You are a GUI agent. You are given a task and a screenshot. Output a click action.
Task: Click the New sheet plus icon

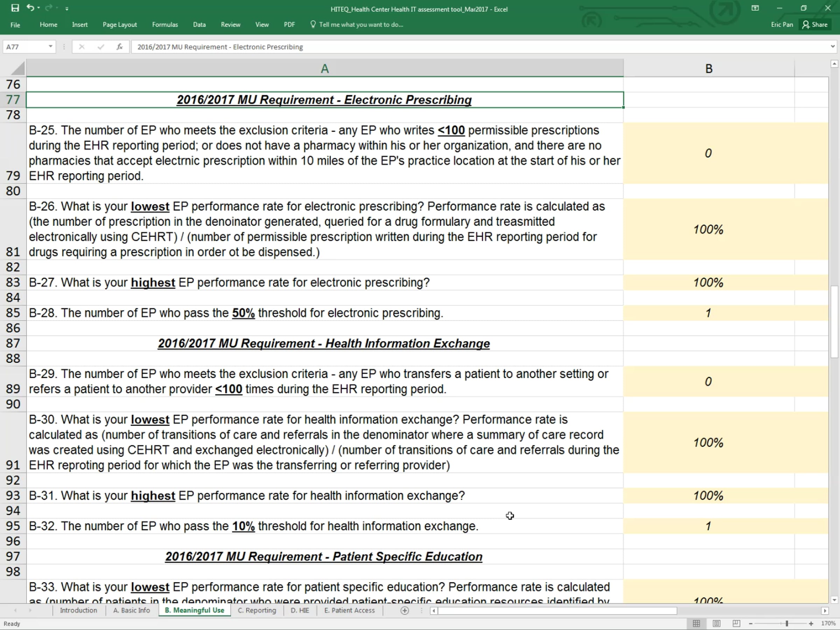pos(405,610)
